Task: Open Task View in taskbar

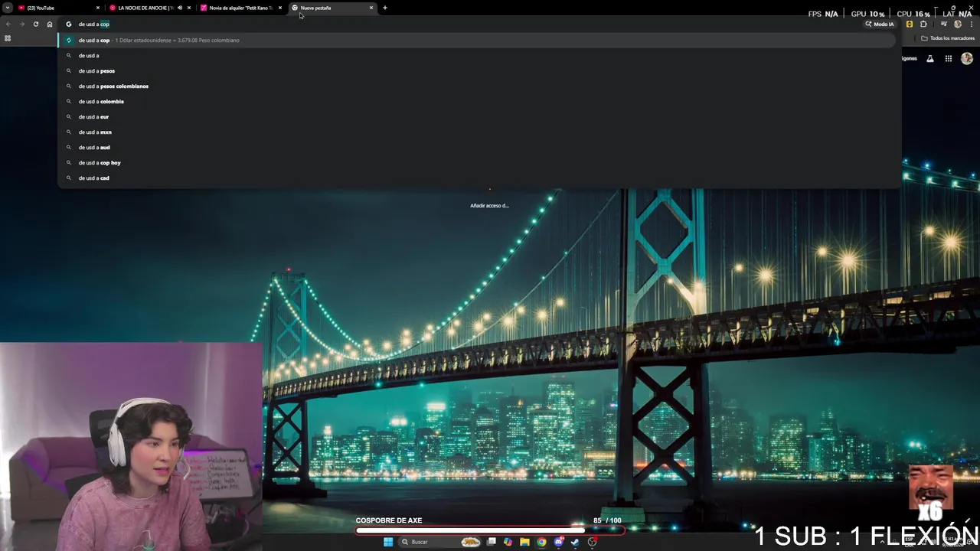Action: click(492, 542)
